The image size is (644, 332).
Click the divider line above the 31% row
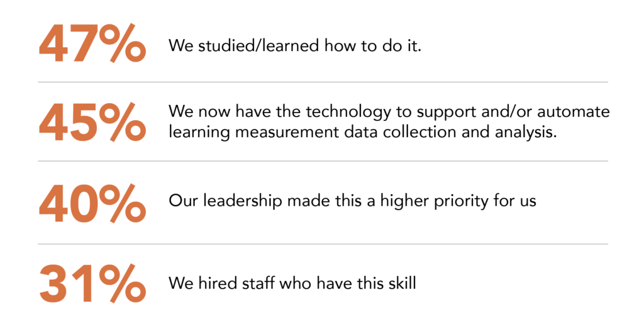click(x=323, y=244)
